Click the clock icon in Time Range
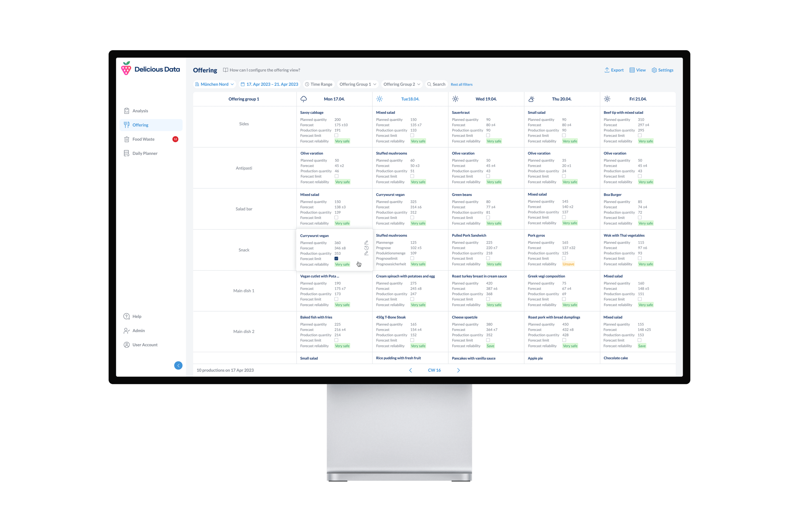The image size is (798, 532). [307, 84]
